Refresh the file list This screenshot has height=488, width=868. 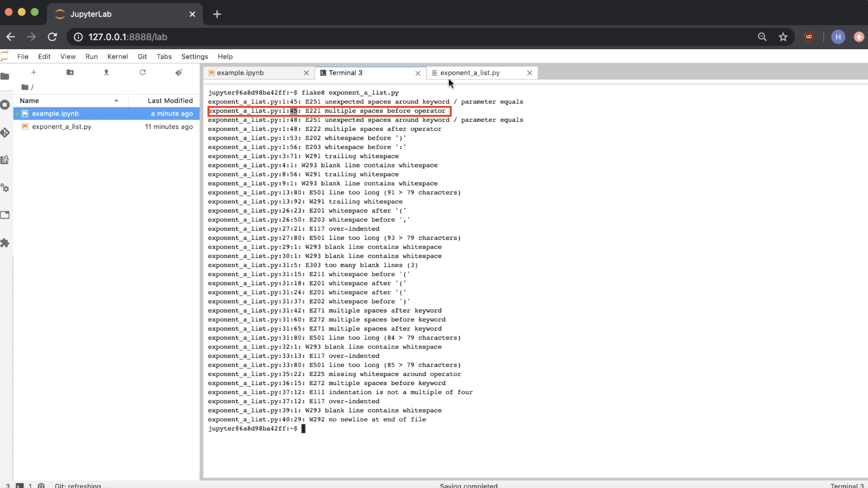click(x=142, y=72)
